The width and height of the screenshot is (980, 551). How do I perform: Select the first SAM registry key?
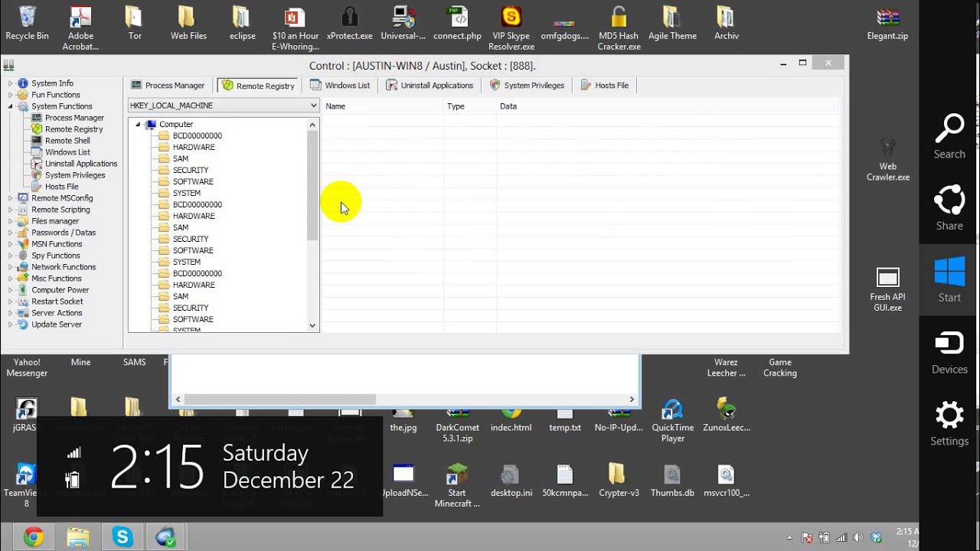point(181,158)
